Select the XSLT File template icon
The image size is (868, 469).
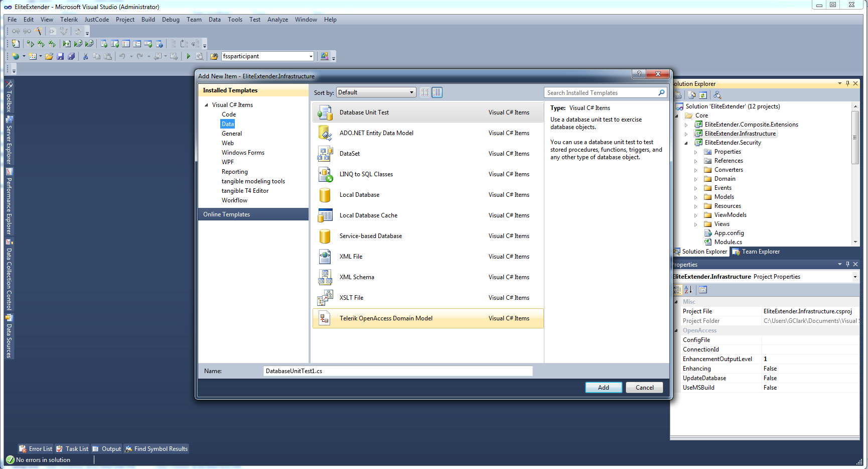pos(325,298)
